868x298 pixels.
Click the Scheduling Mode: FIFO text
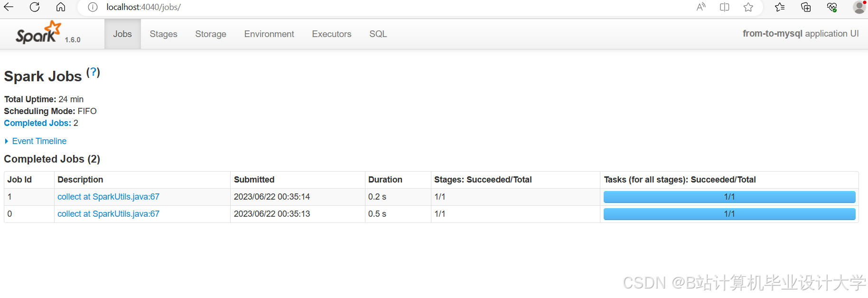[x=50, y=111]
